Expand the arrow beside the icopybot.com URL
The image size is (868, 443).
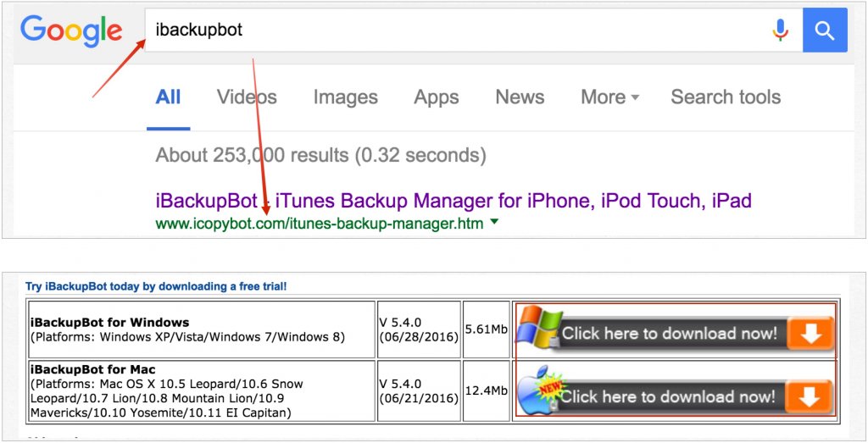pyautogui.click(x=495, y=224)
